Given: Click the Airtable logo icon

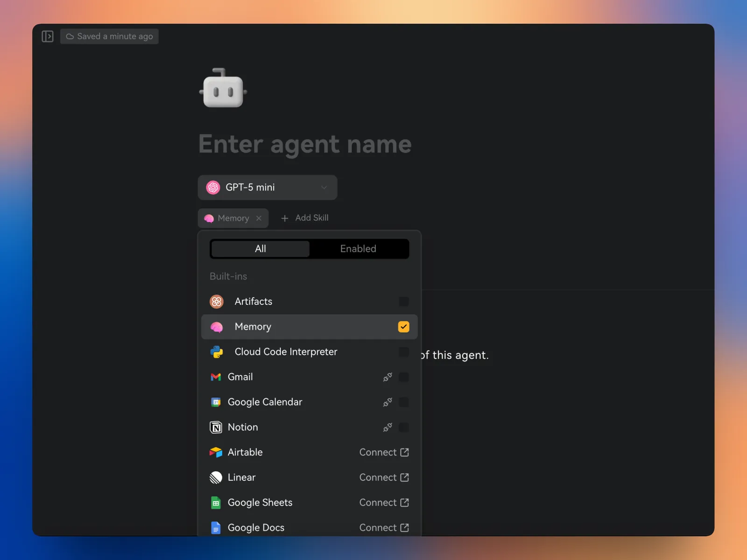Looking at the screenshot, I should pyautogui.click(x=216, y=452).
